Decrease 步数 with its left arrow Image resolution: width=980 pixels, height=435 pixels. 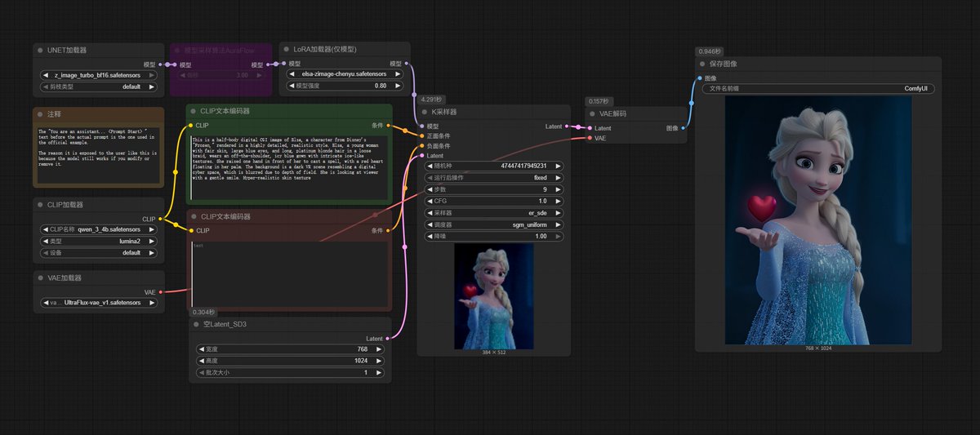tap(430, 189)
